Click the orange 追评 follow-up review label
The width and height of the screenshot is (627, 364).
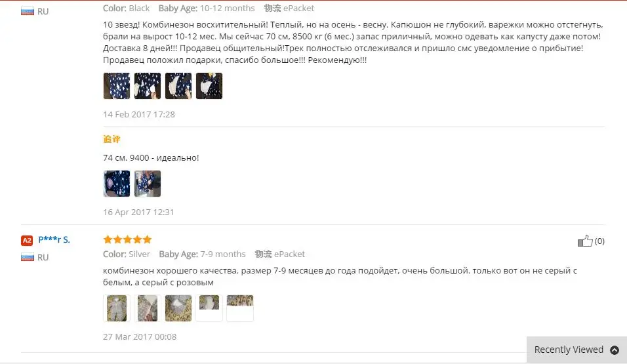coord(111,139)
